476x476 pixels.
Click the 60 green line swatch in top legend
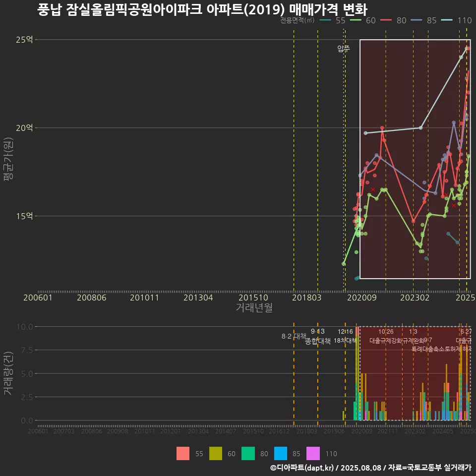pos(356,20)
